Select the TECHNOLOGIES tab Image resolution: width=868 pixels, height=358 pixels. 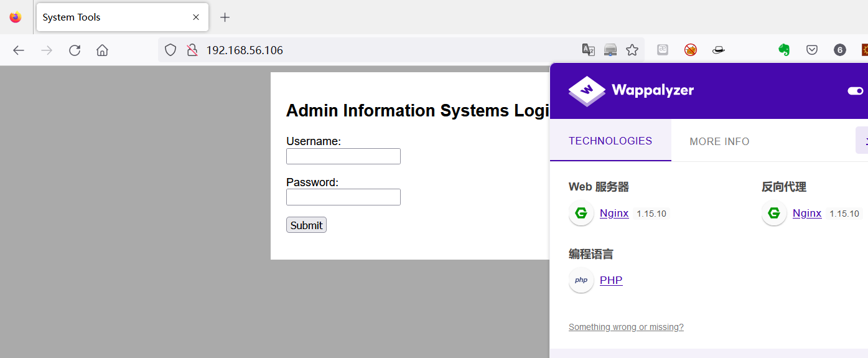610,141
